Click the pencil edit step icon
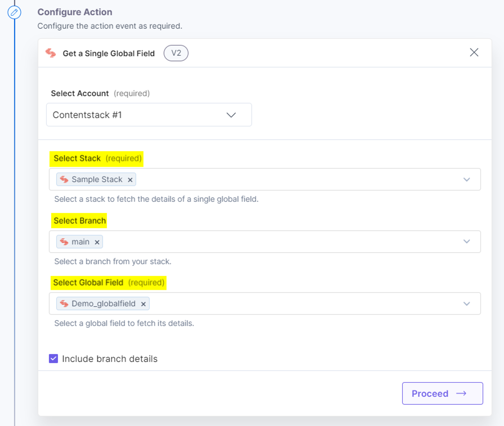Image resolution: width=504 pixels, height=426 pixels. (x=14, y=12)
